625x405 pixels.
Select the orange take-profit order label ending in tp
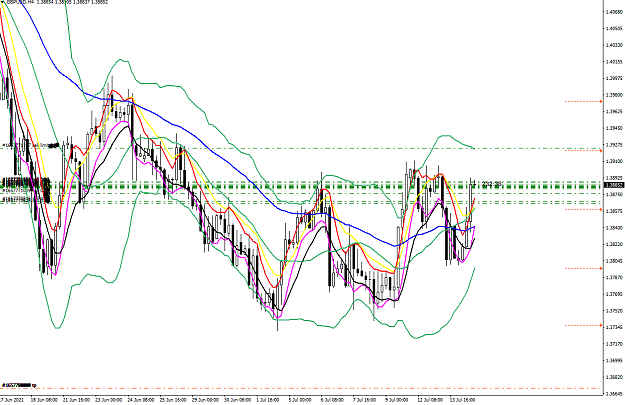pyautogui.click(x=19, y=385)
